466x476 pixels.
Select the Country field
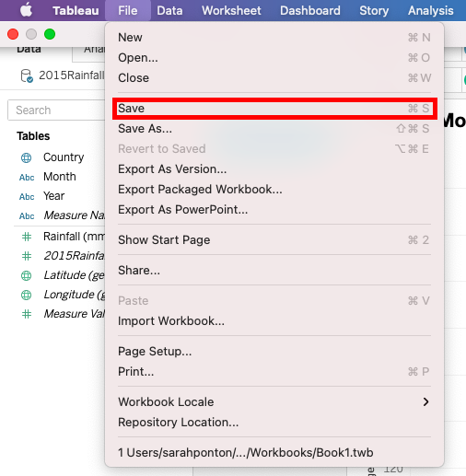[x=64, y=157]
